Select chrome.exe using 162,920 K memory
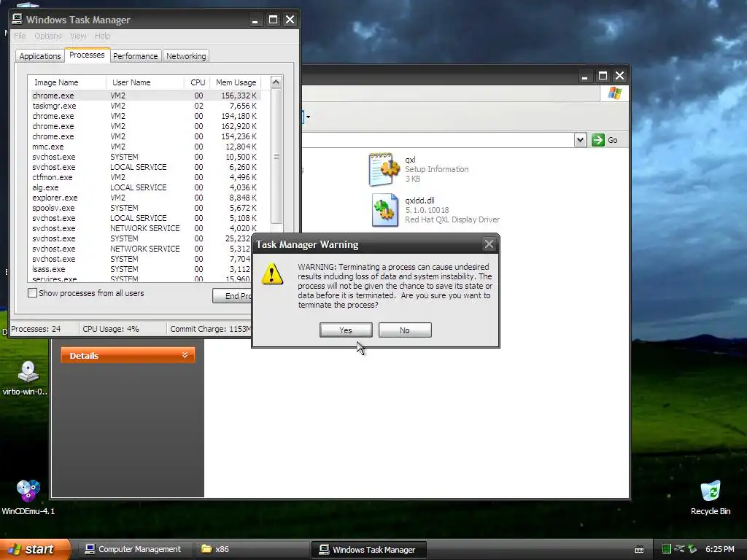This screenshot has width=747, height=560. 144,126
